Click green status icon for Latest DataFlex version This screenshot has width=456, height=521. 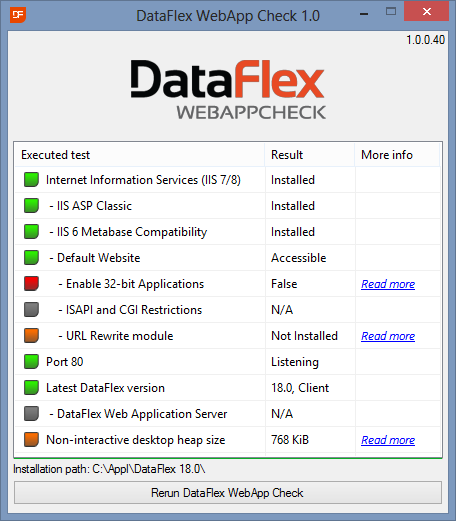tap(31, 388)
